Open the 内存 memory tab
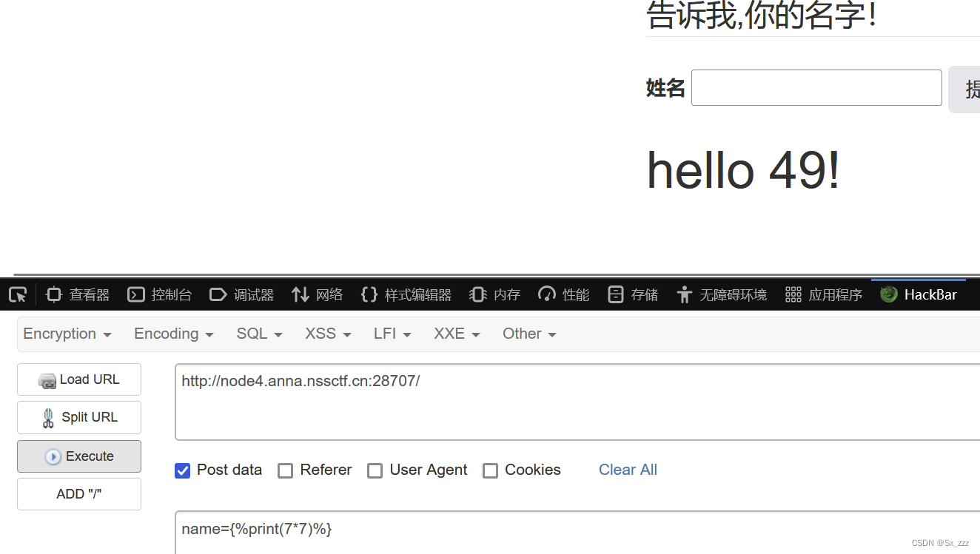 (x=494, y=294)
